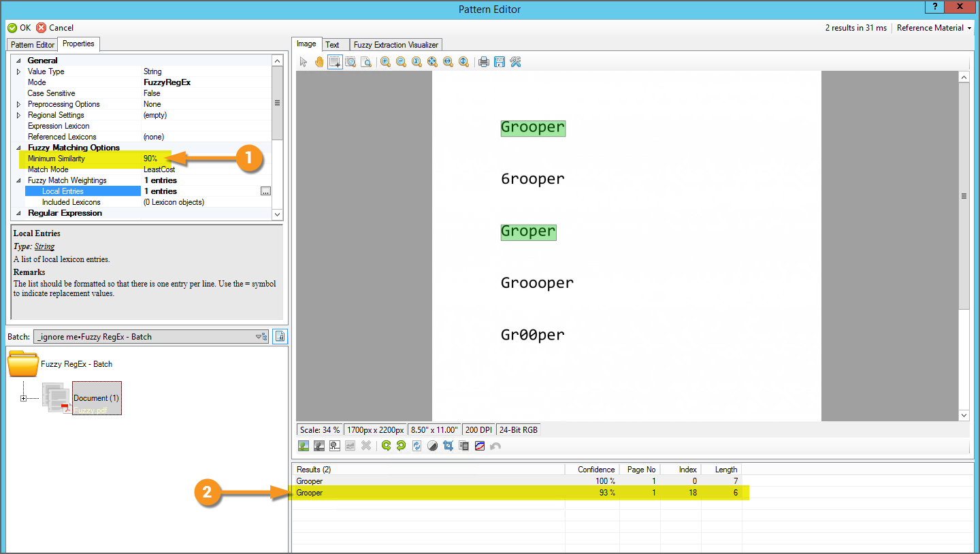Collapse the Regular Expression section
This screenshot has width=980, height=554.
(x=18, y=213)
